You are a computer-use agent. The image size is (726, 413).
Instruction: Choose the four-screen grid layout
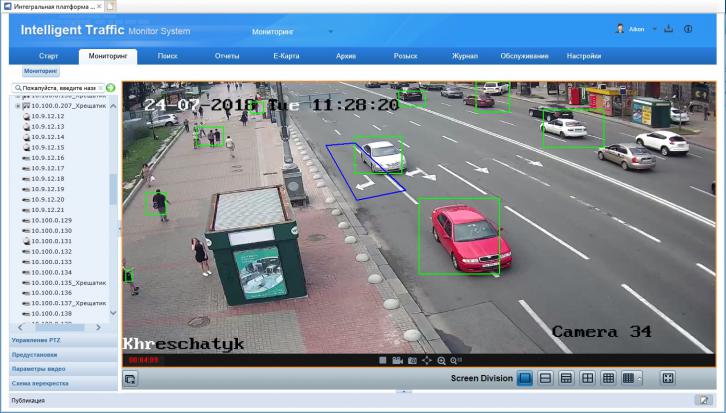[587, 378]
